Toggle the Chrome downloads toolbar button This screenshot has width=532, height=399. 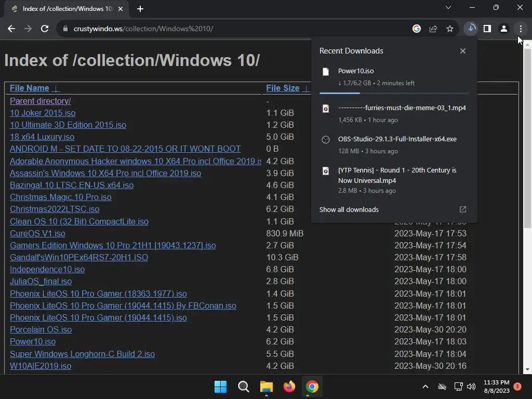point(471,29)
